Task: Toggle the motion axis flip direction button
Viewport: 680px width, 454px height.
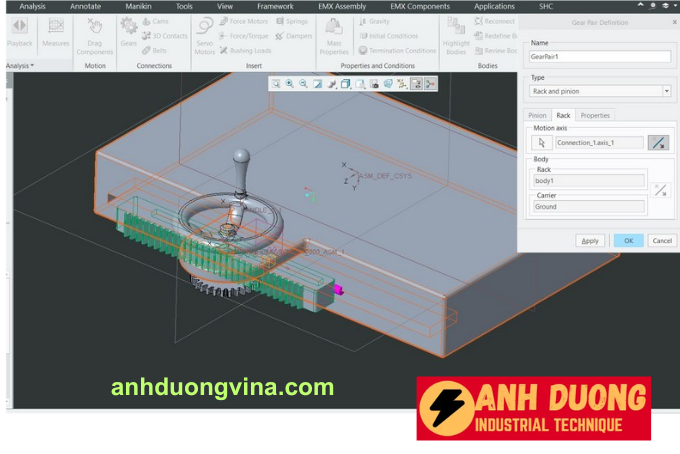Action: (658, 143)
